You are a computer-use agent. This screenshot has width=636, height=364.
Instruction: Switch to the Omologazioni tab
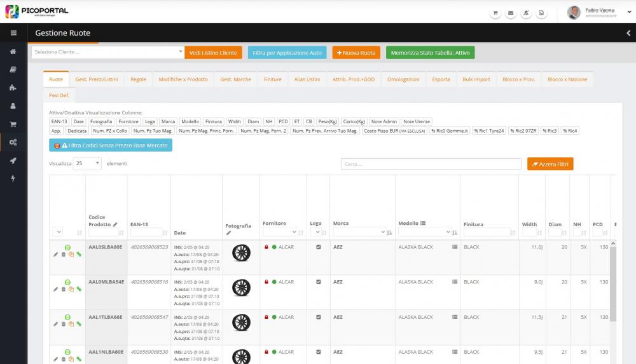point(403,79)
